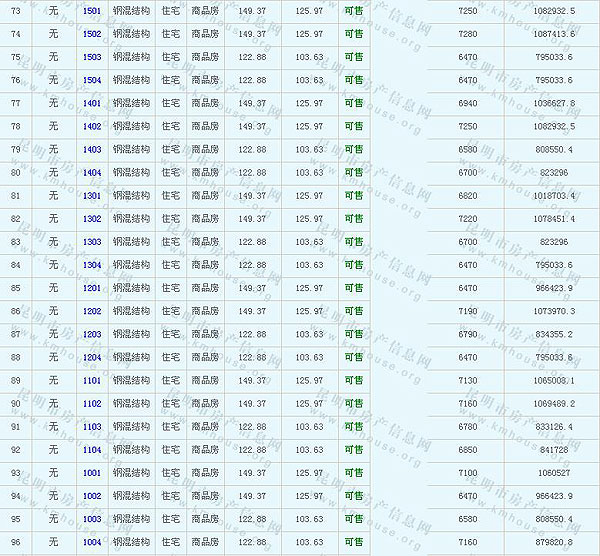The image size is (600, 556).
Task: Select row number 96 cell
Action: pyautogui.click(x=15, y=542)
